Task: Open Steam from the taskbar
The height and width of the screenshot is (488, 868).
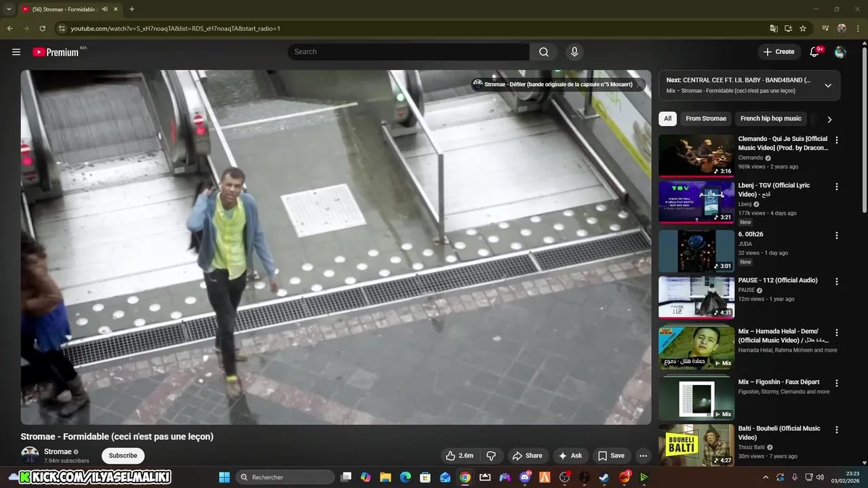Action: tap(604, 477)
